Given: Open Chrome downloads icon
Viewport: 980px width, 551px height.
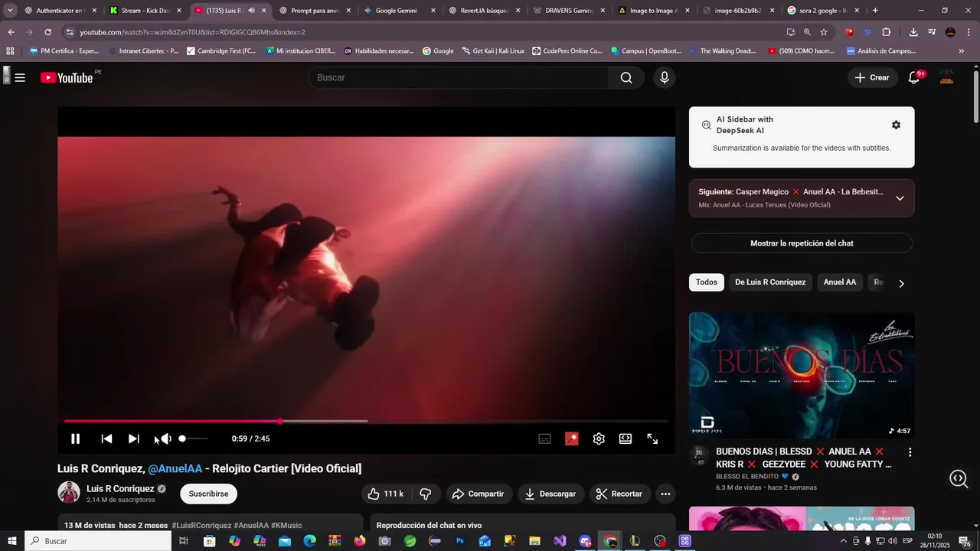Looking at the screenshot, I should click(913, 32).
